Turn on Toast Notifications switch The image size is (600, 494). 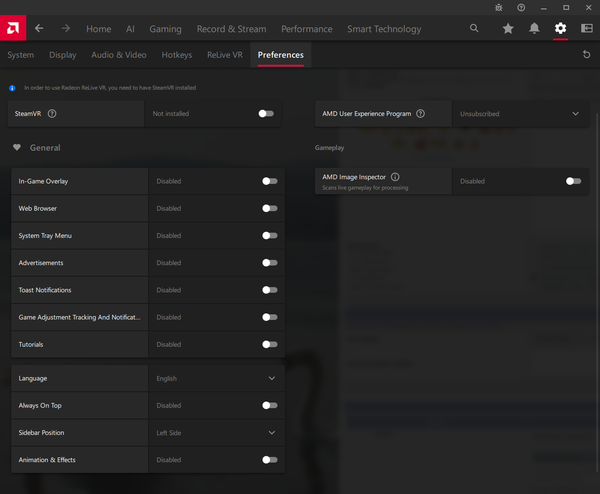[270, 290]
